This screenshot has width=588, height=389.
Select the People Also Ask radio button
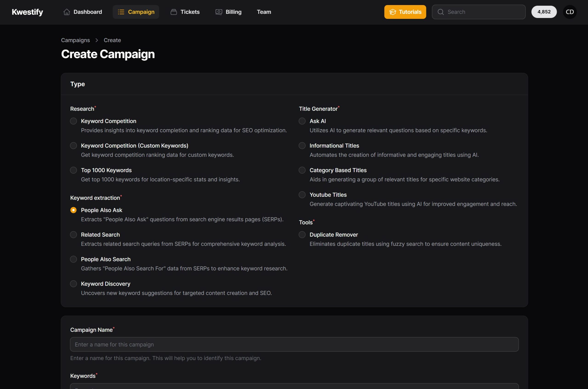click(73, 210)
